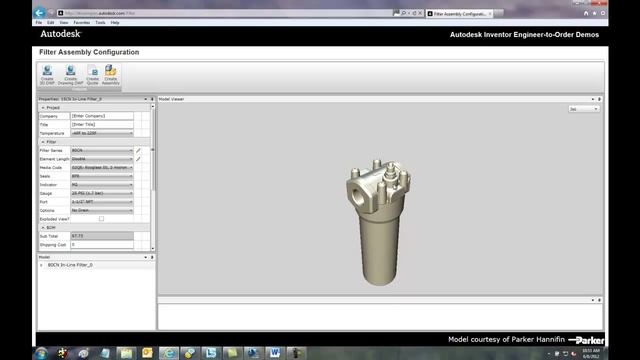Click into the Shipping Cost field
The image size is (640, 360).
[x=102, y=244]
